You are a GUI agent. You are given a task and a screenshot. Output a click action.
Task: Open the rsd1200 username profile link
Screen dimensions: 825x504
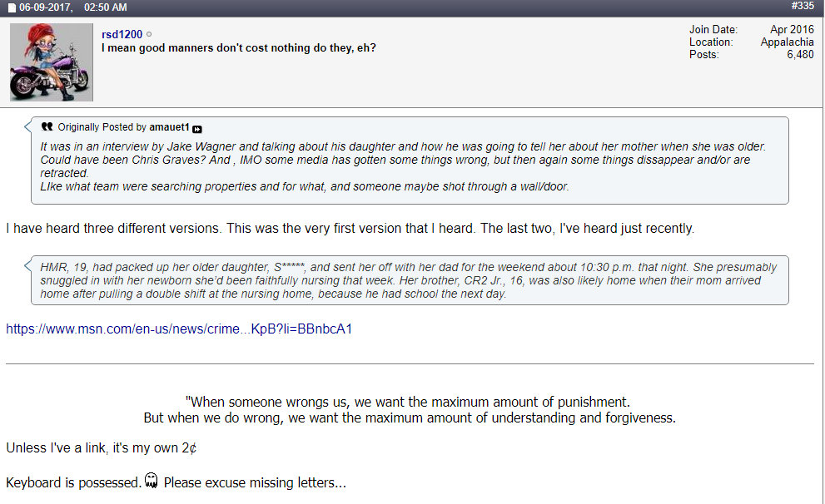tap(122, 34)
